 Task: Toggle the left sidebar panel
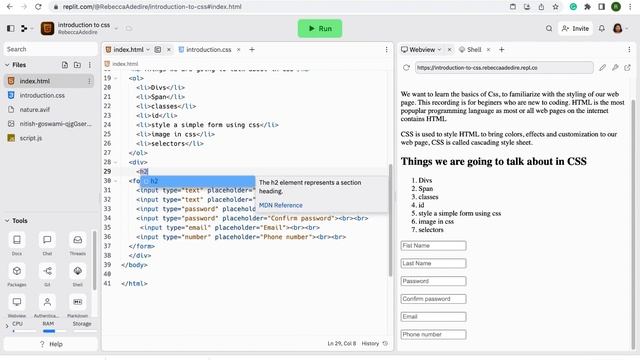[x=11, y=28]
